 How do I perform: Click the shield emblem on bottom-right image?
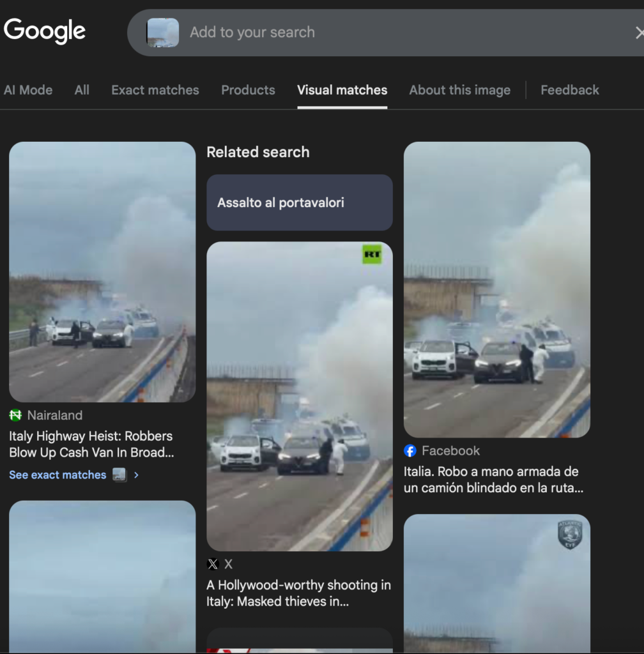pyautogui.click(x=570, y=535)
